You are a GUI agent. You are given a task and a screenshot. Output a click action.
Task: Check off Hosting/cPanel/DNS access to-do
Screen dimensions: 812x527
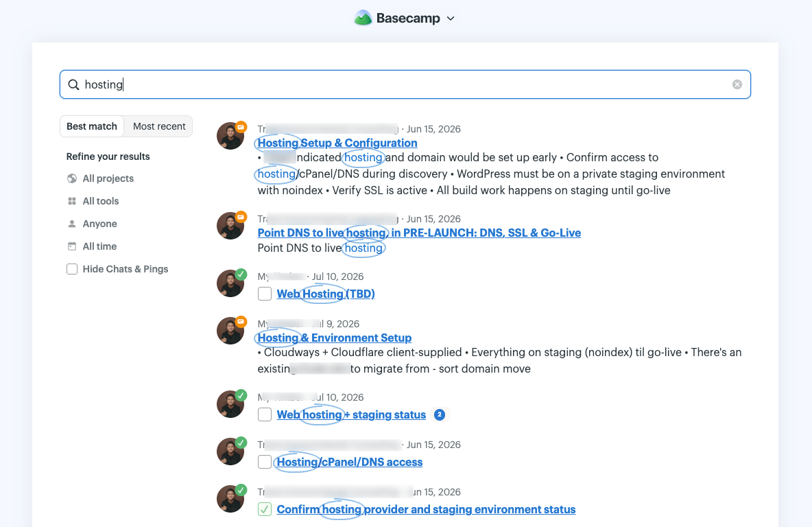(265, 462)
